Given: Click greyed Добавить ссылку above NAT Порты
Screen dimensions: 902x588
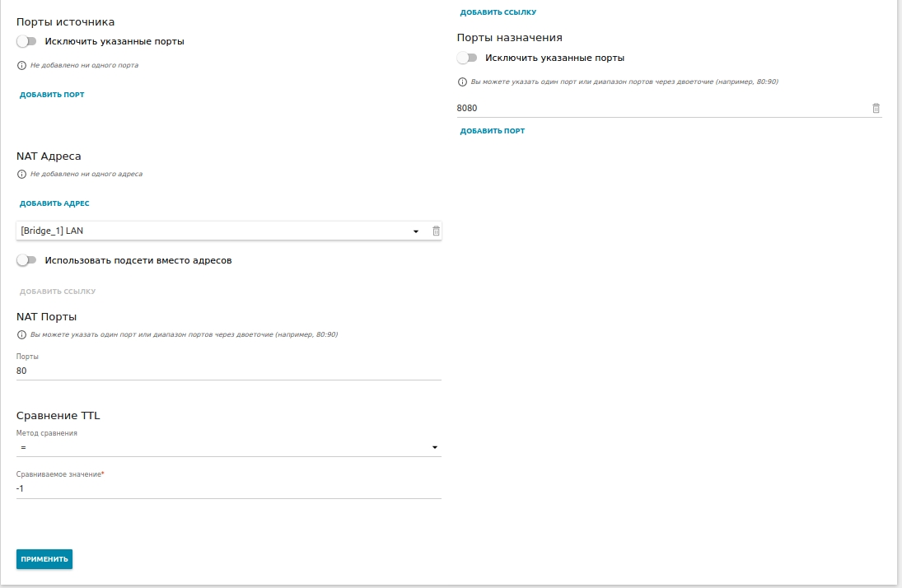Looking at the screenshot, I should [x=58, y=292].
